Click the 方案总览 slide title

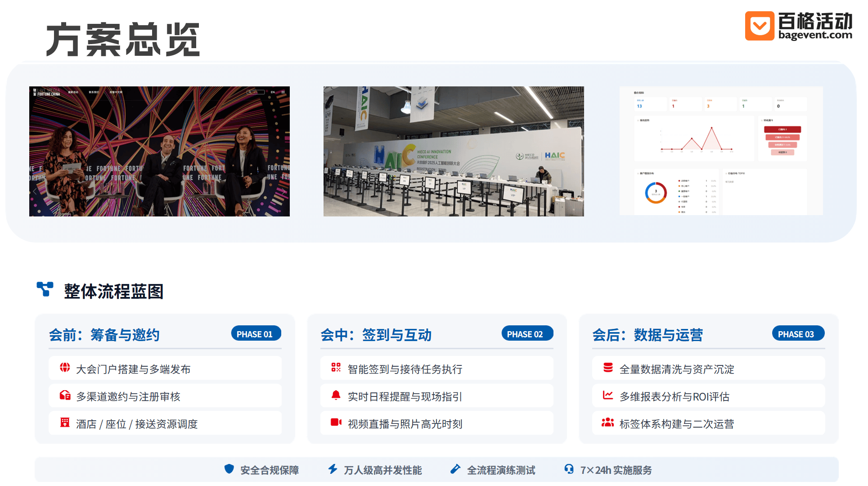click(123, 40)
